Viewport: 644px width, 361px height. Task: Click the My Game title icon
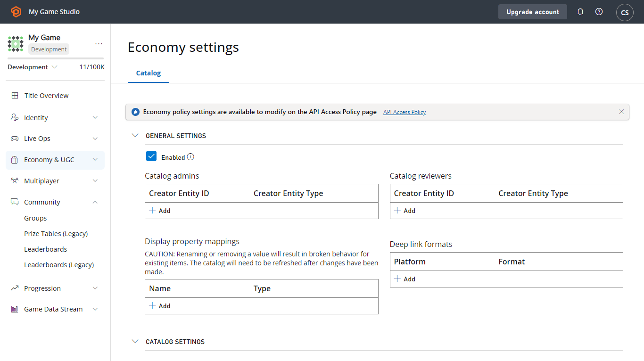click(x=16, y=43)
